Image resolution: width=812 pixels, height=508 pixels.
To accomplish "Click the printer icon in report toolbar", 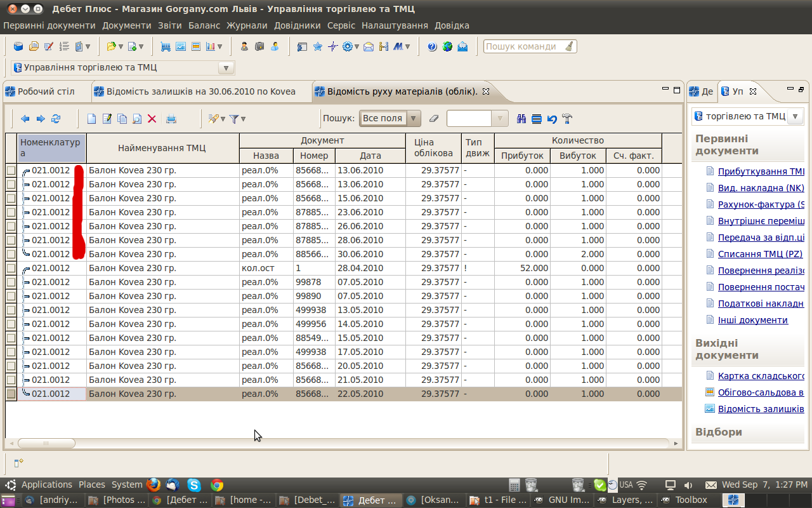I will pos(171,119).
